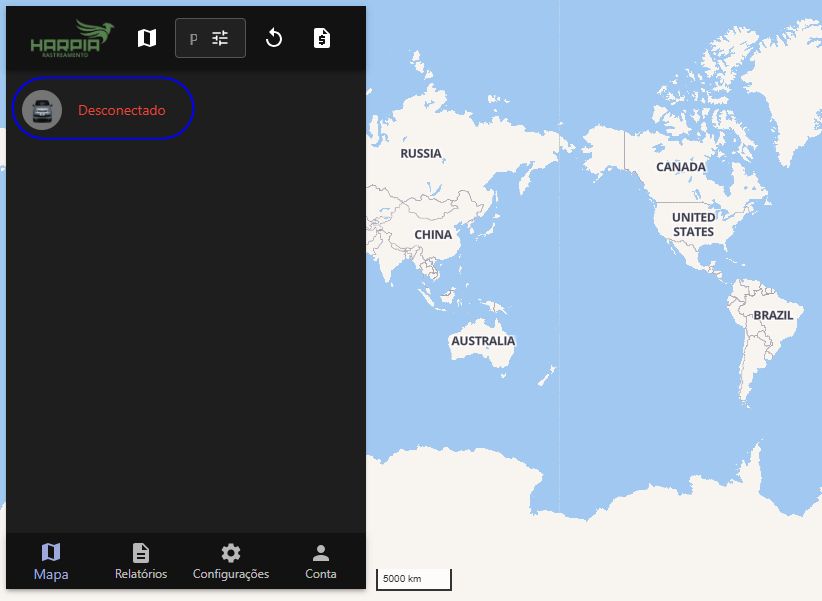
Task: Open the Relatórios tab
Action: click(141, 561)
